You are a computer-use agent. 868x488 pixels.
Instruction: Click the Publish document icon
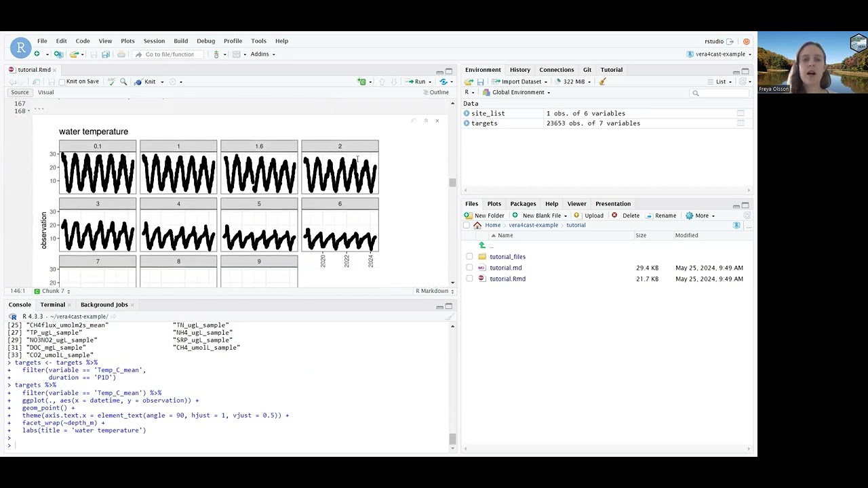click(443, 81)
